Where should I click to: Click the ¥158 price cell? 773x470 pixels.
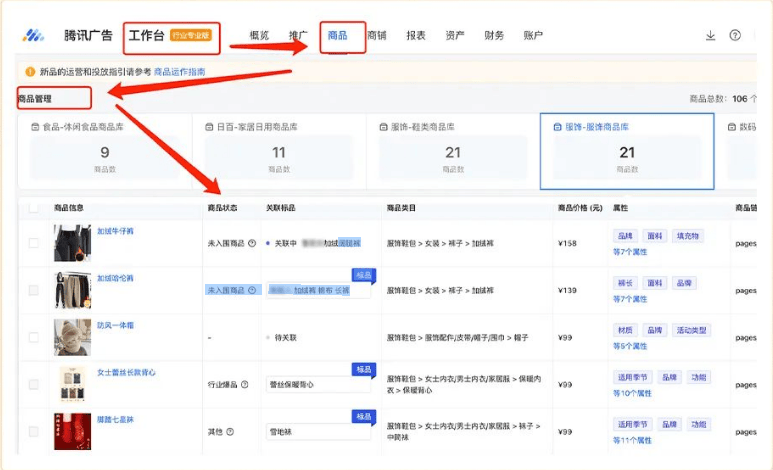(x=567, y=243)
